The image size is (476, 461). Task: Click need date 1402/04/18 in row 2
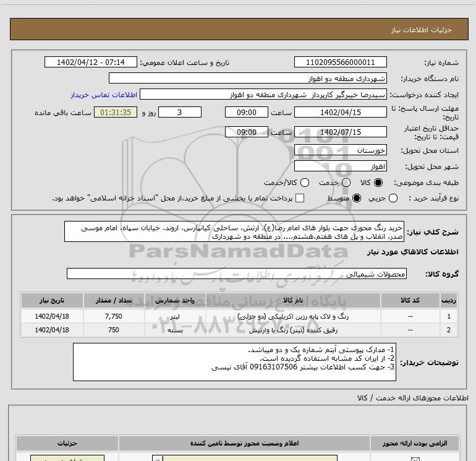(52, 330)
